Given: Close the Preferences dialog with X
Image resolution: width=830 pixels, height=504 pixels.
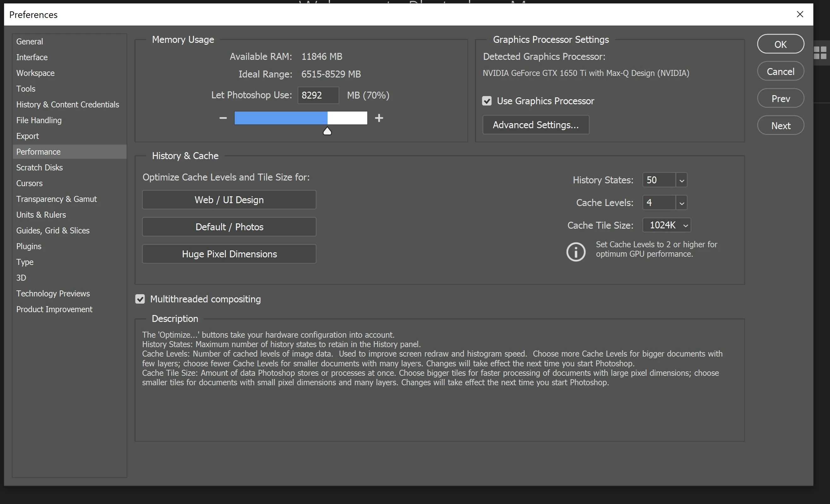Looking at the screenshot, I should [800, 14].
